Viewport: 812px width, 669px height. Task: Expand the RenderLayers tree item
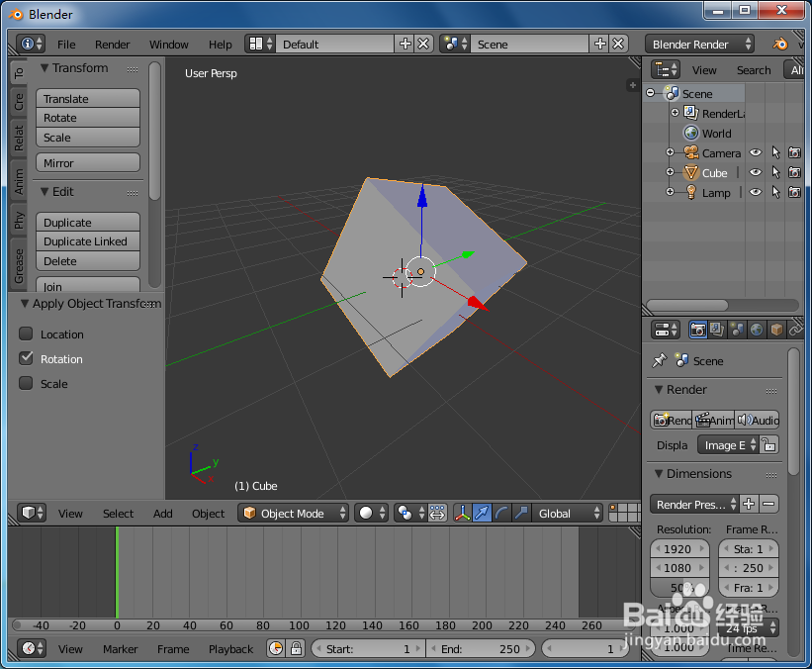(x=675, y=113)
